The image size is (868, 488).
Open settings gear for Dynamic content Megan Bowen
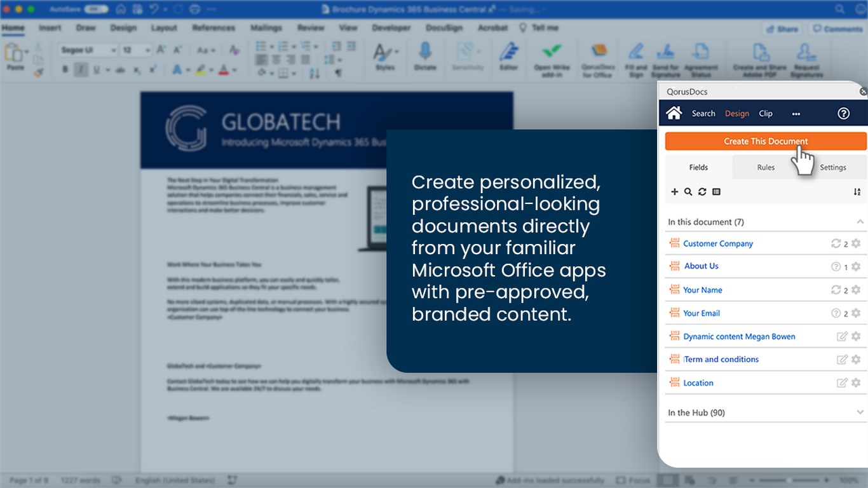tap(856, 336)
